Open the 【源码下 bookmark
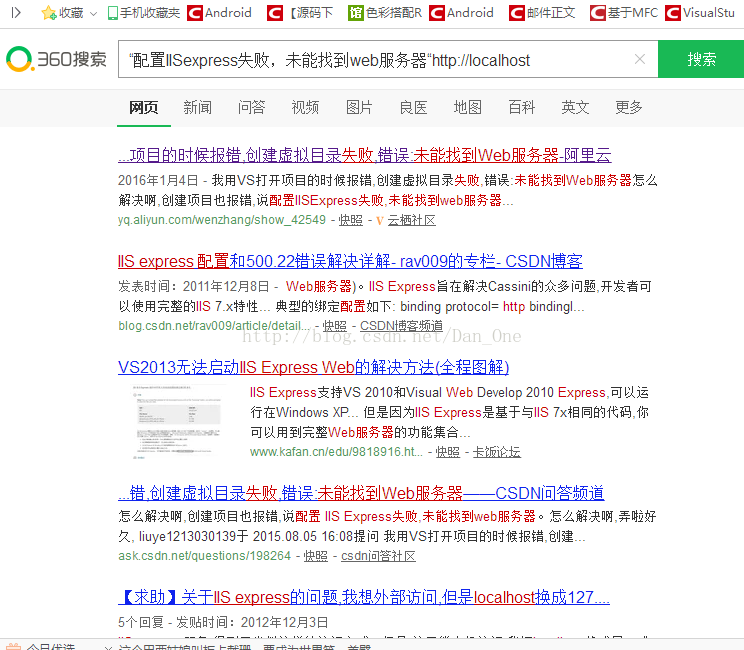744x650 pixels. click(300, 13)
